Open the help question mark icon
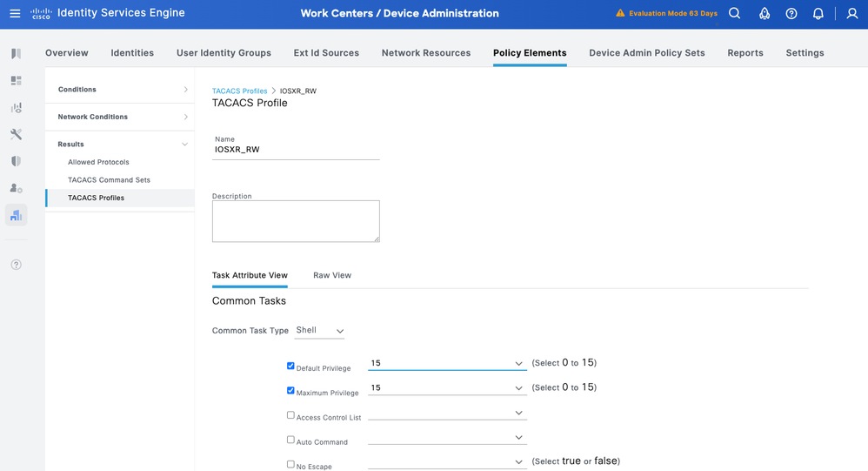The image size is (868, 471). tap(791, 13)
